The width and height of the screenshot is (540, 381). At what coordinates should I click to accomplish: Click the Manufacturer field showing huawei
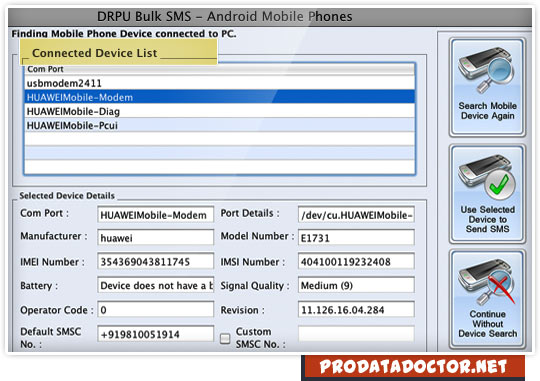[x=155, y=238]
